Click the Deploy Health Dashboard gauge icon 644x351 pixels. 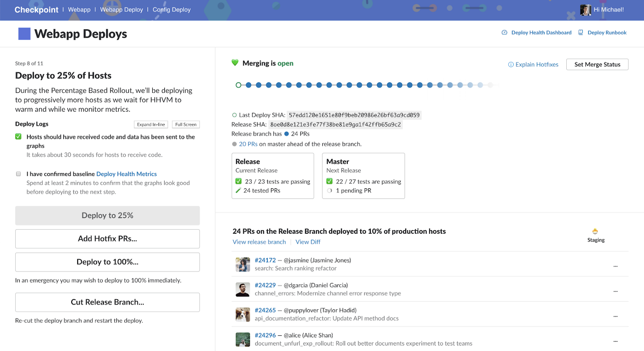(x=504, y=33)
